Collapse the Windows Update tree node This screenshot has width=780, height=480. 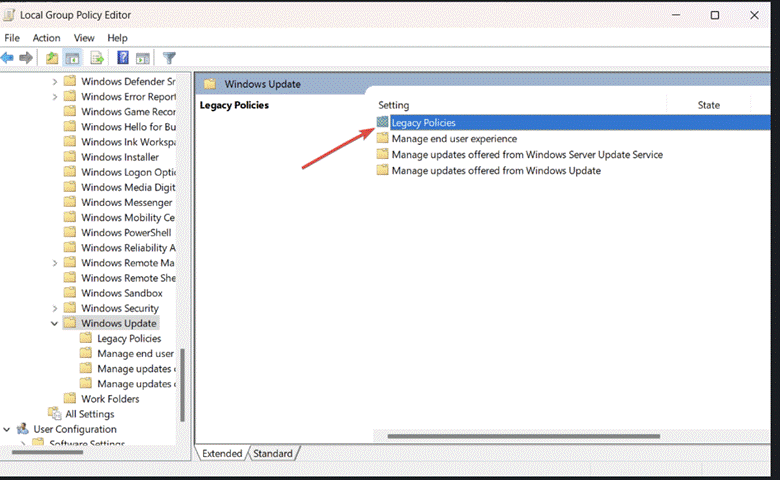pyautogui.click(x=54, y=323)
